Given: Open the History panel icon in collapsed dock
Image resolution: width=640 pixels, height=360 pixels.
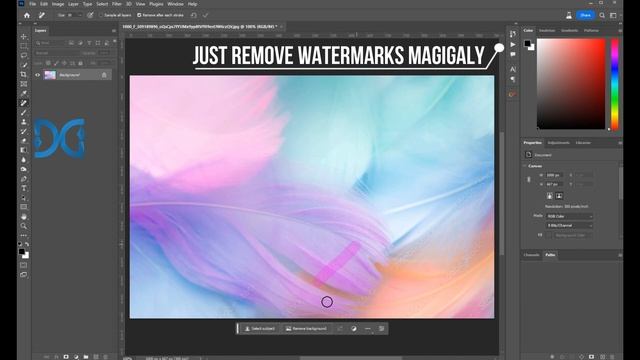Looking at the screenshot, I should pyautogui.click(x=513, y=34).
